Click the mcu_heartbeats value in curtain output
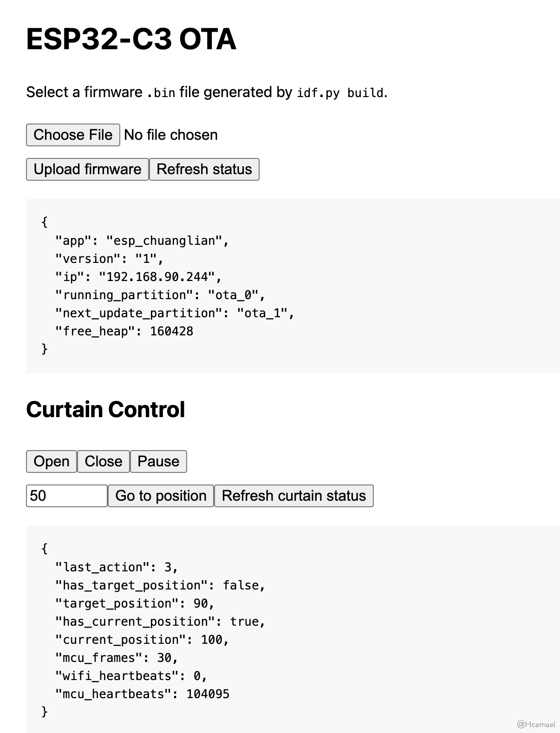This screenshot has width=560, height=733. (x=208, y=694)
